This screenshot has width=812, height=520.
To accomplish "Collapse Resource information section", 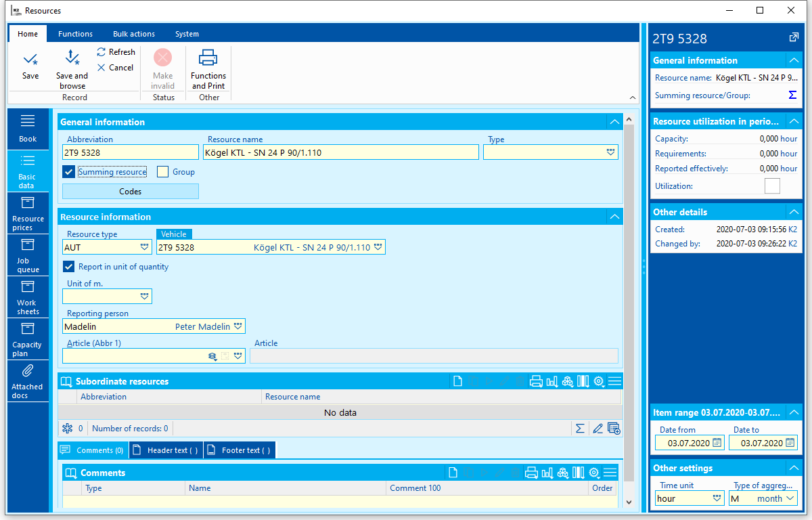I will point(614,217).
